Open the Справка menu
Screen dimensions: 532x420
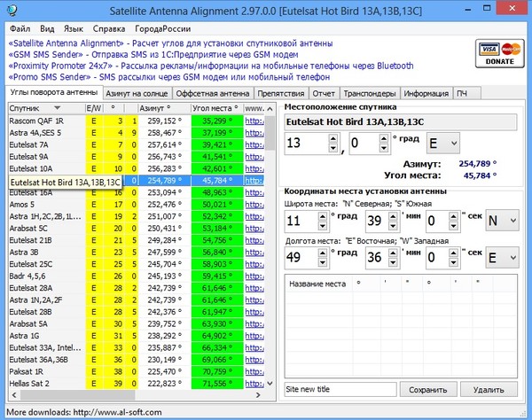[x=109, y=29]
